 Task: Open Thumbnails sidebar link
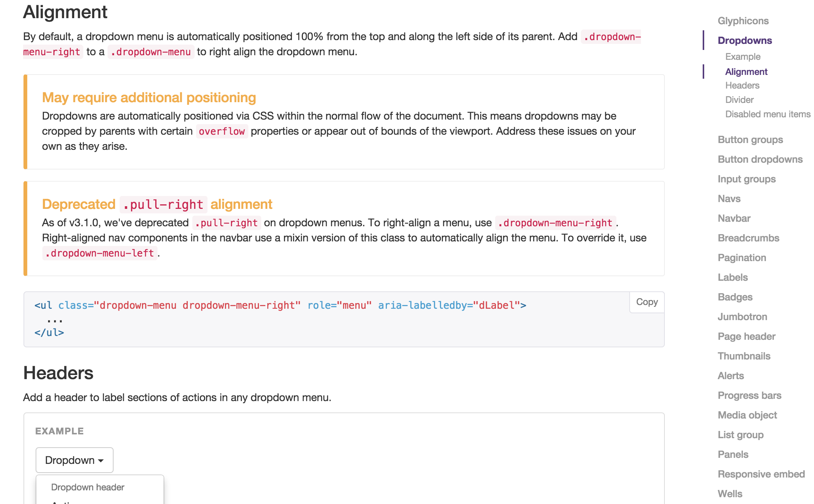tap(744, 356)
